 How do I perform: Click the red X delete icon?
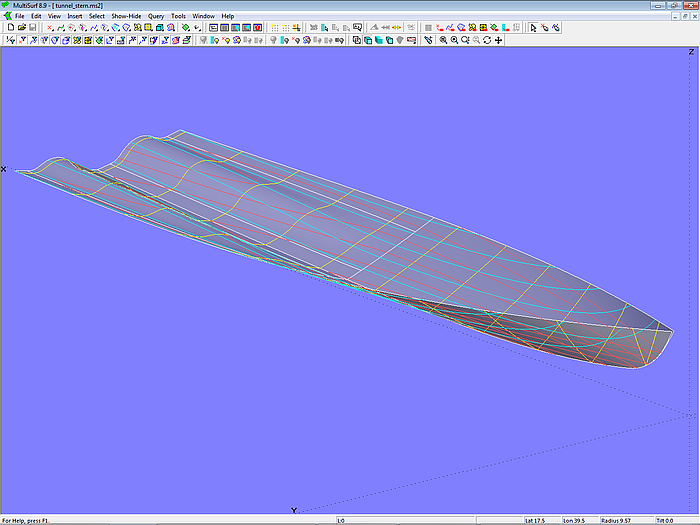coord(50,28)
